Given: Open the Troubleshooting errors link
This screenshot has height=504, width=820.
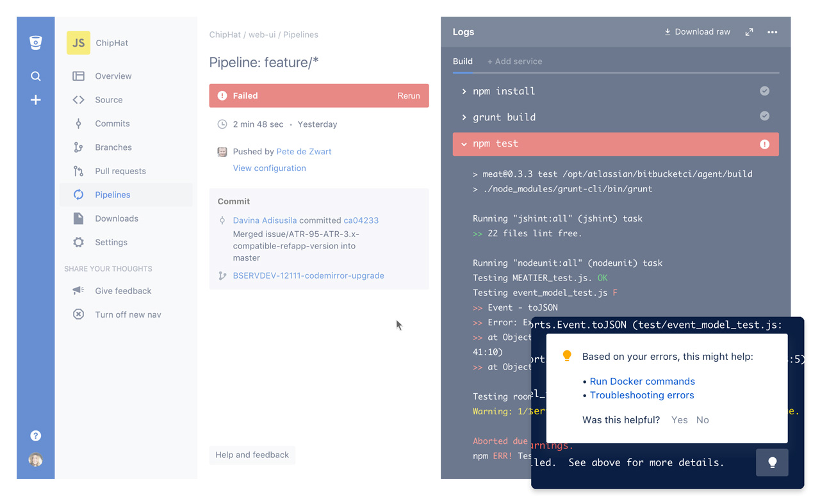Looking at the screenshot, I should pos(642,395).
